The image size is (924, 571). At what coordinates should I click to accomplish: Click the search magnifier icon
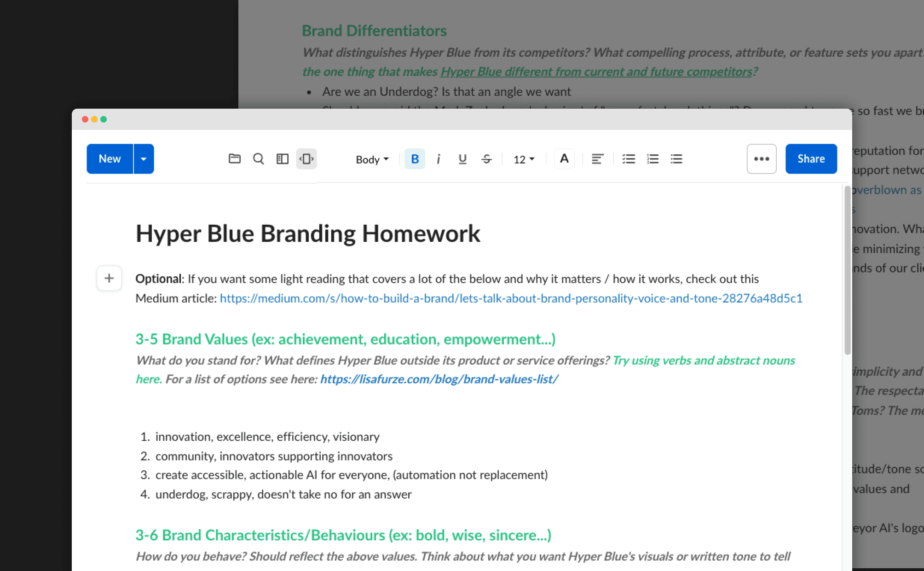click(259, 159)
